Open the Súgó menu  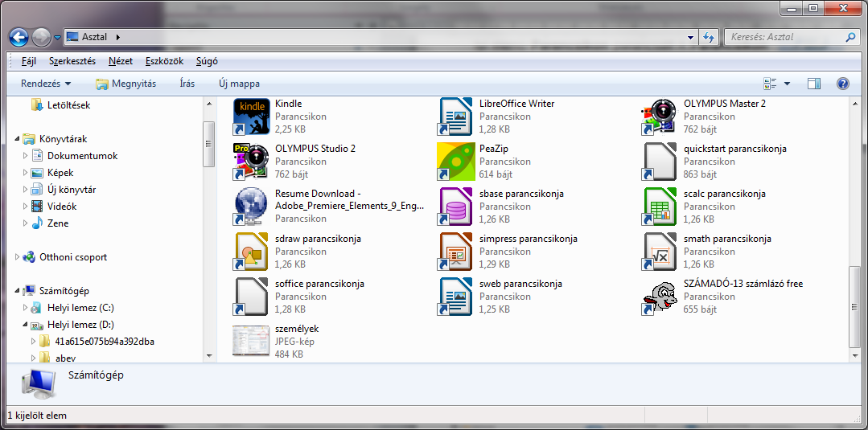click(x=207, y=61)
